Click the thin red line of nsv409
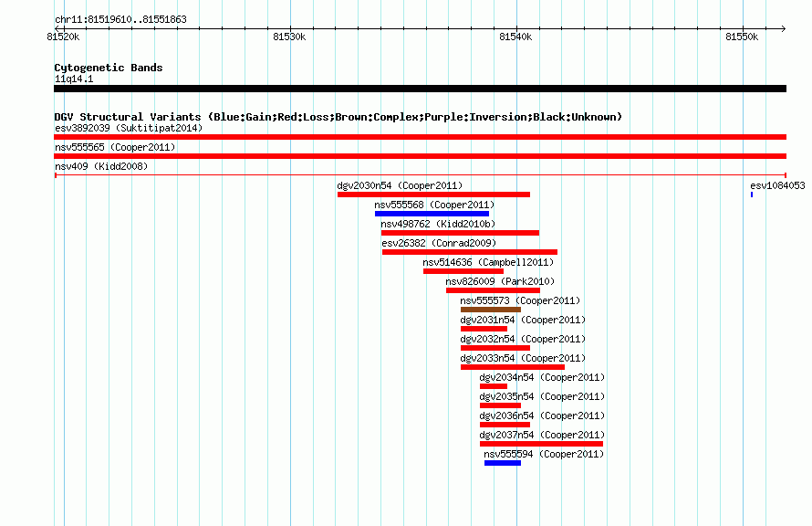Image resolution: width=812 pixels, height=526 pixels. coord(420,175)
